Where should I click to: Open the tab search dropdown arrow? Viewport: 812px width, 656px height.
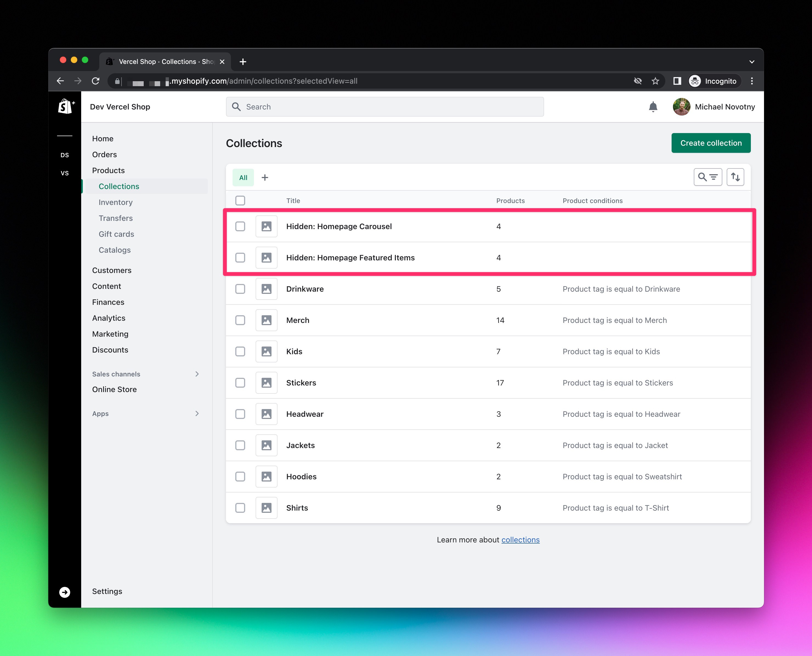pos(752,62)
